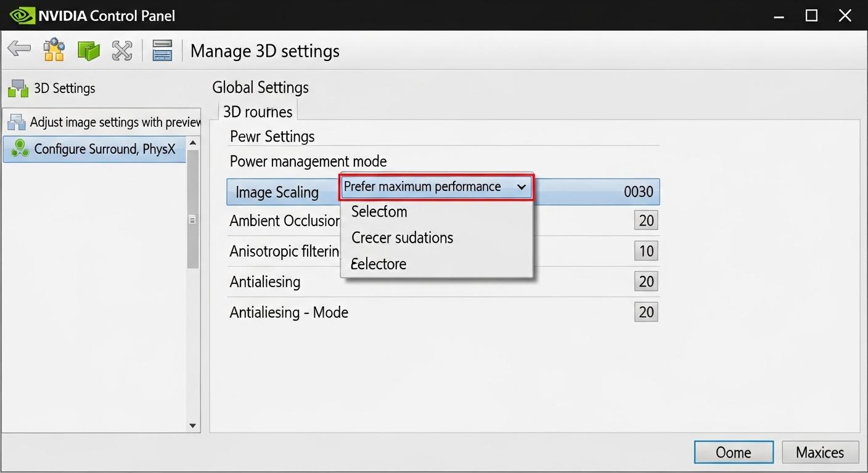The image size is (868, 473).
Task: Click the green PhysX icon in sidebar
Action: tap(20, 148)
